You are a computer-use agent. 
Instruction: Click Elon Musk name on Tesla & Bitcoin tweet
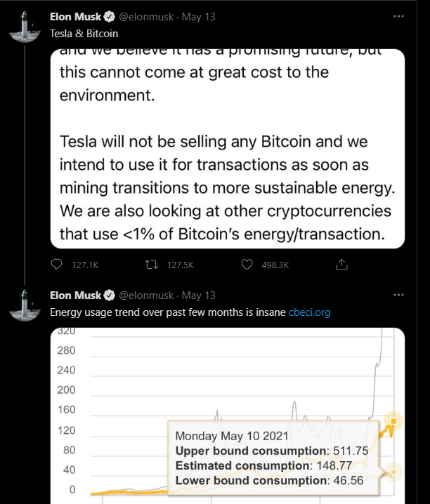pyautogui.click(x=75, y=17)
